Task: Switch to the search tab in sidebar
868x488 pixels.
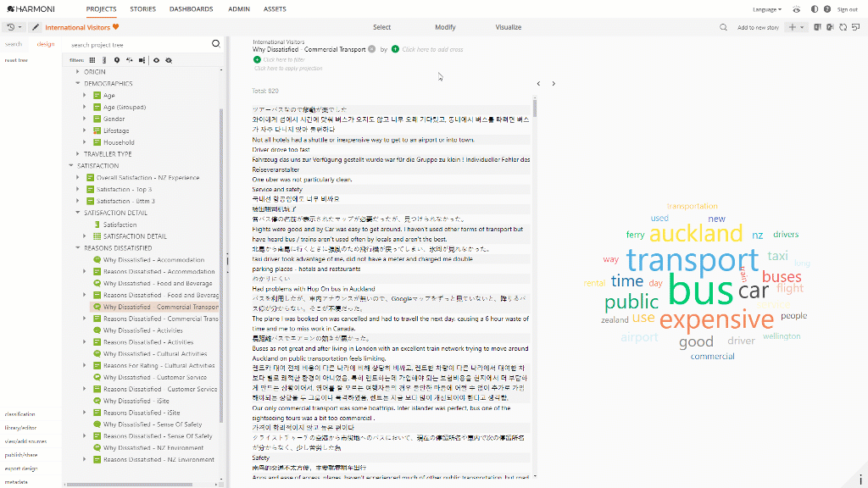Action: pyautogui.click(x=14, y=44)
